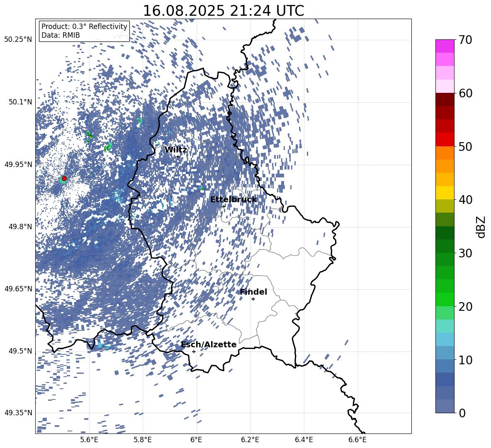
Task: Click the 49.35°N latitude label
Action: click(18, 413)
